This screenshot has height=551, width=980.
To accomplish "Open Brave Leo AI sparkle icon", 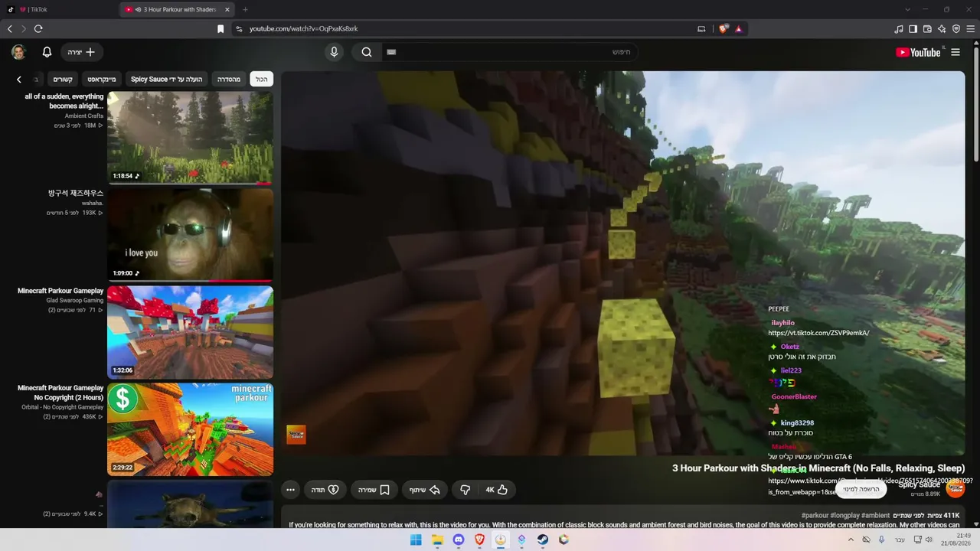I will click(x=942, y=28).
